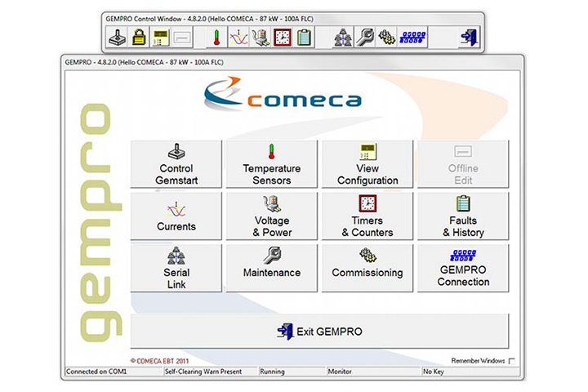Open Commissioning button
The height and width of the screenshot is (392, 588).
pos(367,268)
